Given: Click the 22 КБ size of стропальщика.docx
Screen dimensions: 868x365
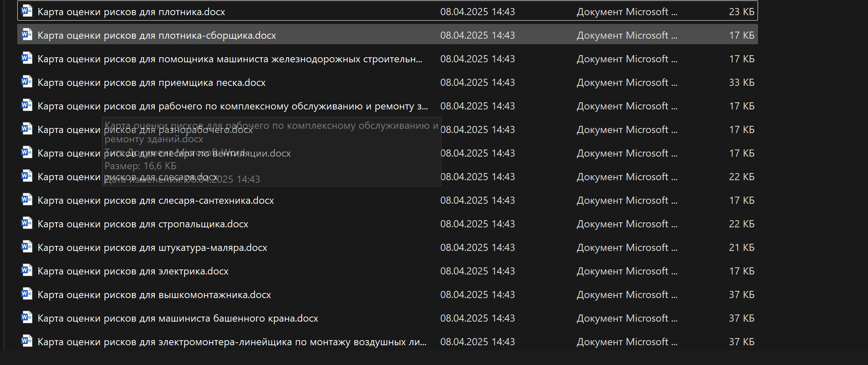Looking at the screenshot, I should pos(742,224).
